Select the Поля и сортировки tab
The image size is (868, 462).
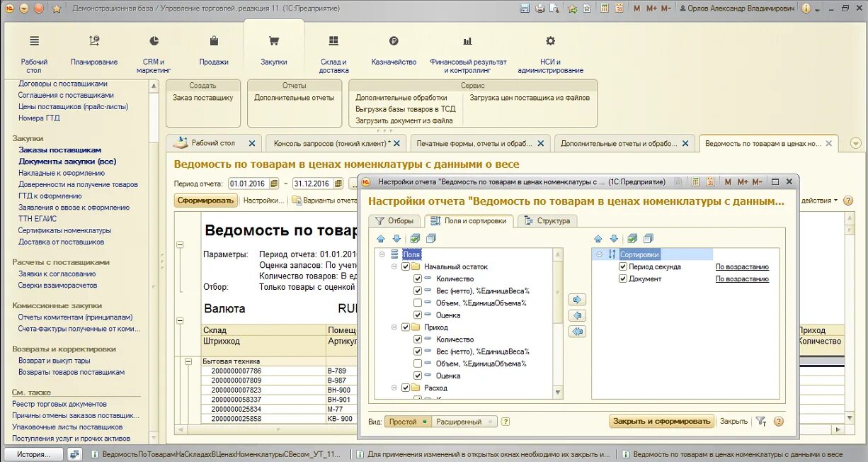pos(469,220)
